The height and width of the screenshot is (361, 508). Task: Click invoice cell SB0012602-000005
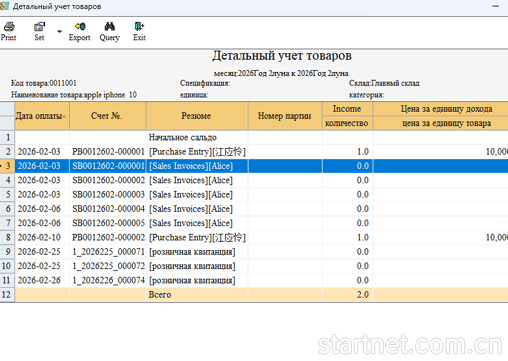coord(108,223)
